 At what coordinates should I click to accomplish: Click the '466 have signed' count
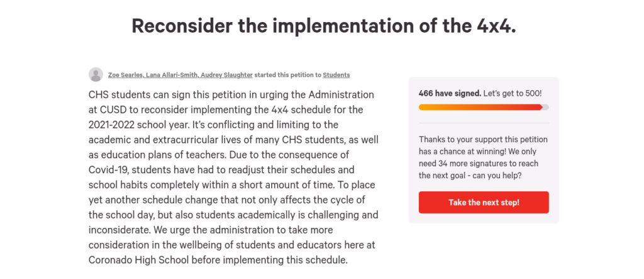[x=449, y=93]
